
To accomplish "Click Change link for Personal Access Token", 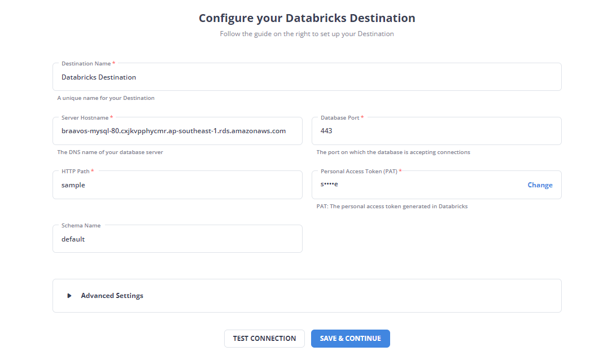I will click(x=540, y=185).
